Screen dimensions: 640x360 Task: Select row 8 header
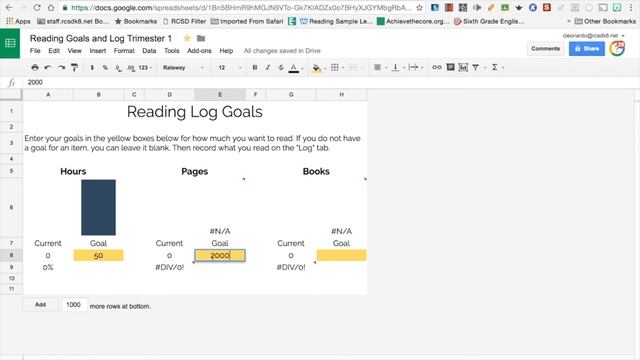coord(11,256)
